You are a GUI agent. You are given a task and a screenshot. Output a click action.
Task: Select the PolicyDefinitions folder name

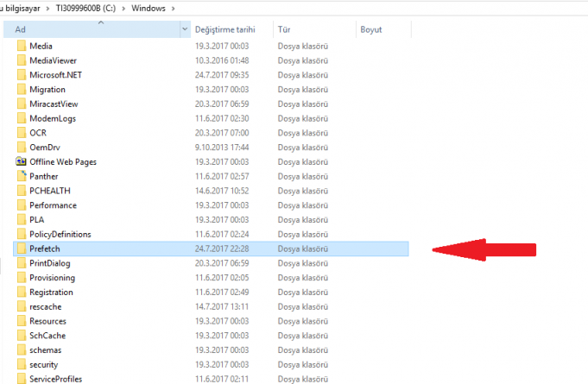coord(60,234)
